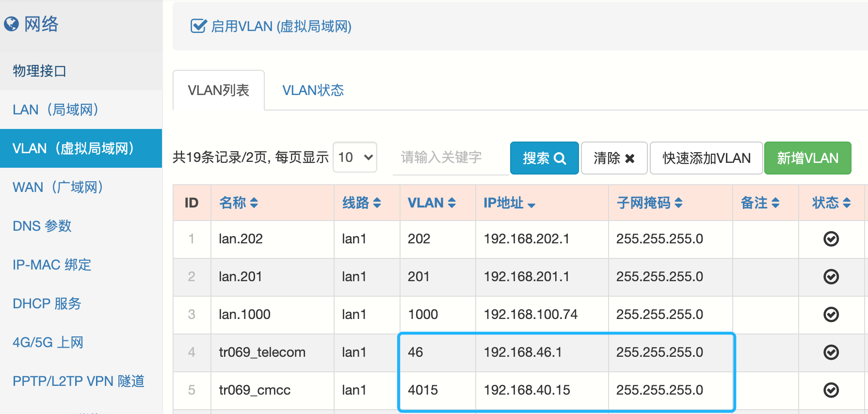Click the status check icon for tr069_cmcc
This screenshot has height=414, width=868.
coord(831,390)
